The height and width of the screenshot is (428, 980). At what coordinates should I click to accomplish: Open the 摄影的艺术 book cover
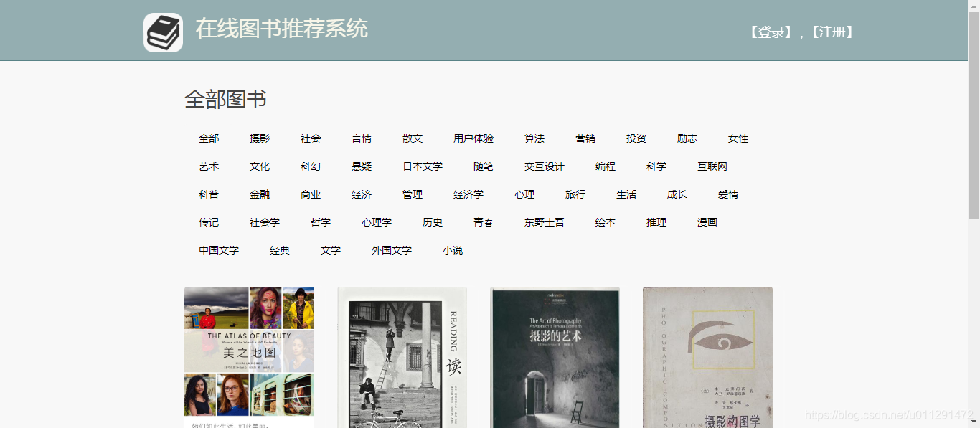(555, 357)
